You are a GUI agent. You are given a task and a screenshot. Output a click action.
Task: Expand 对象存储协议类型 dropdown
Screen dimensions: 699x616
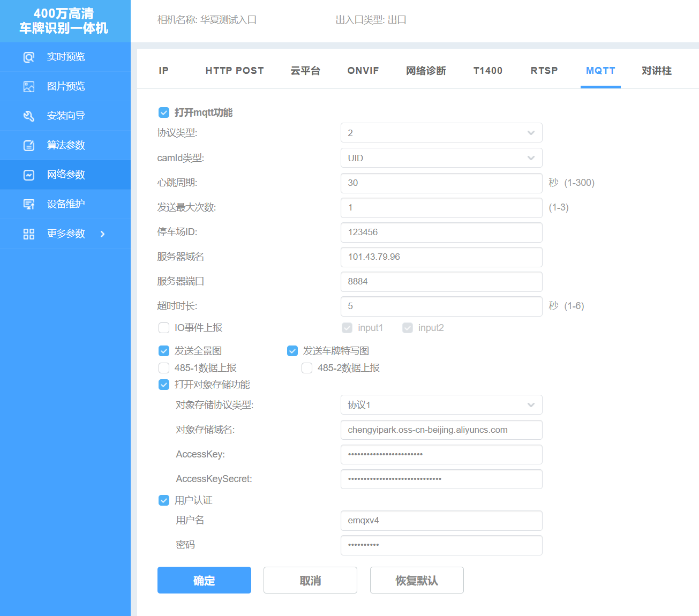point(441,405)
